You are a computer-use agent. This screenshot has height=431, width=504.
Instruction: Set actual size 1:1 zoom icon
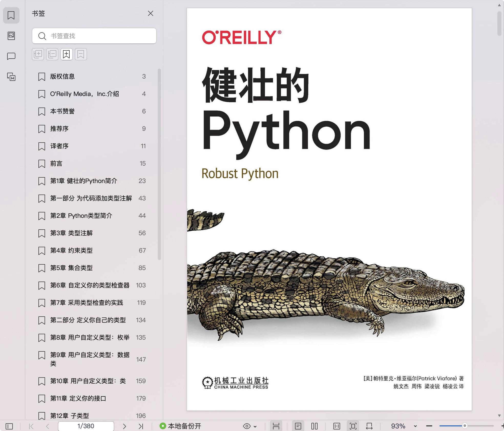pyautogui.click(x=337, y=426)
